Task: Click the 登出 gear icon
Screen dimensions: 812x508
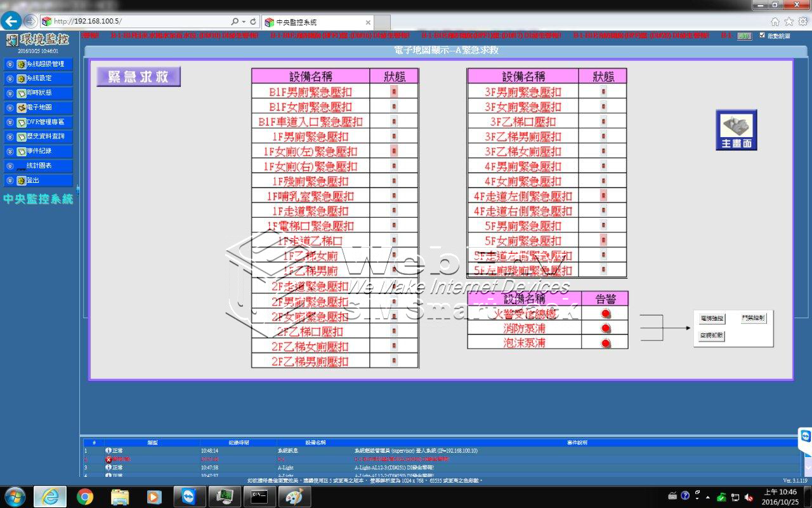Action: pyautogui.click(x=21, y=181)
